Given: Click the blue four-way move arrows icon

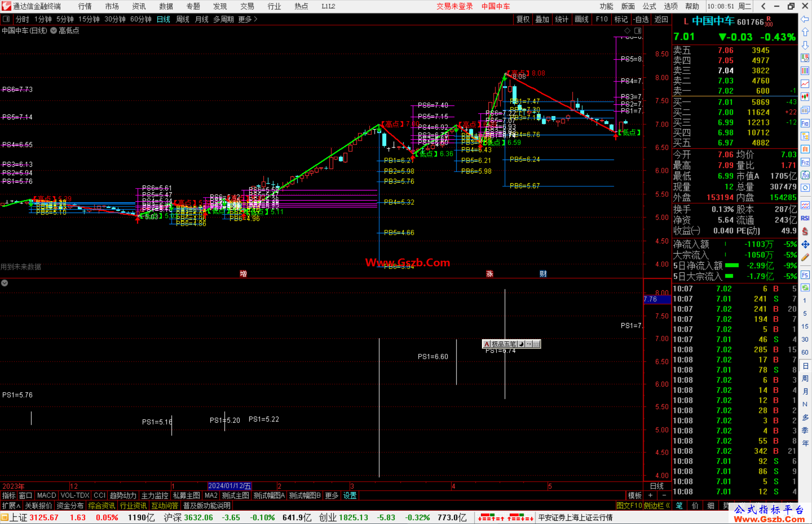Looking at the screenshot, I should tap(805, 245).
